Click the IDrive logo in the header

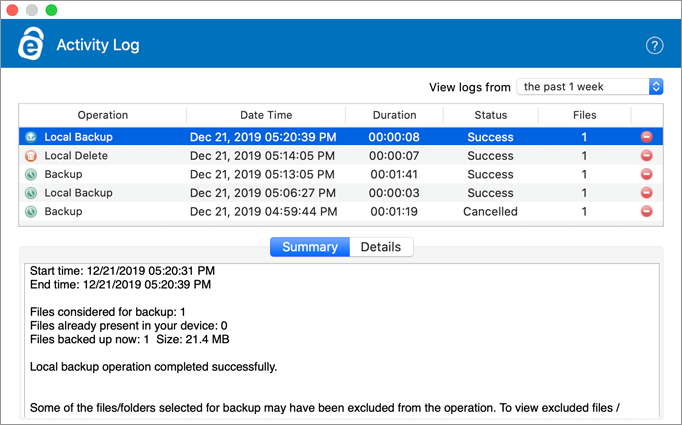click(x=31, y=43)
